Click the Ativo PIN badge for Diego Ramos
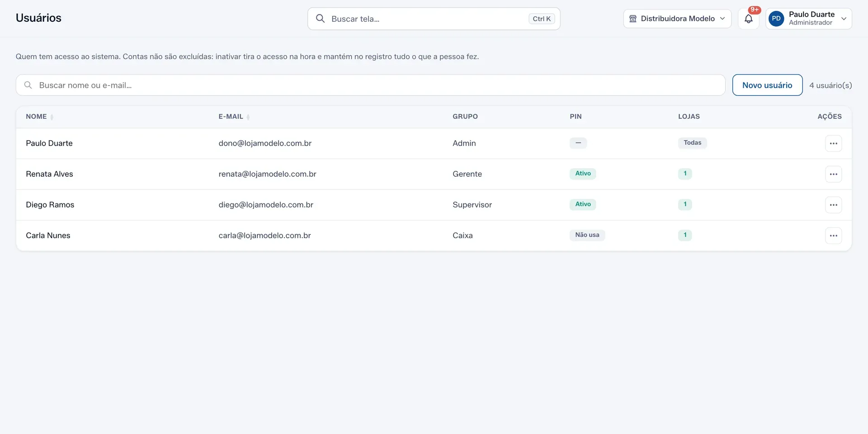The height and width of the screenshot is (434, 868). point(583,204)
